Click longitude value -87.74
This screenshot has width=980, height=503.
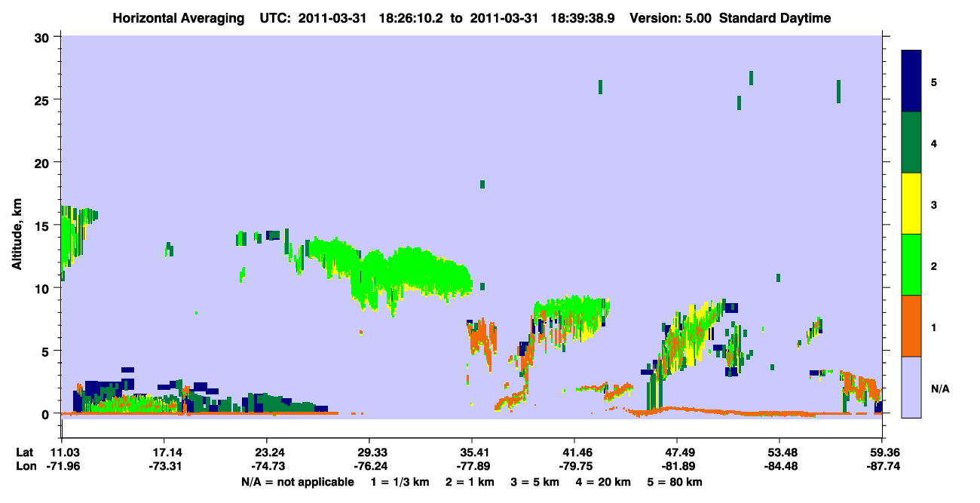882,466
